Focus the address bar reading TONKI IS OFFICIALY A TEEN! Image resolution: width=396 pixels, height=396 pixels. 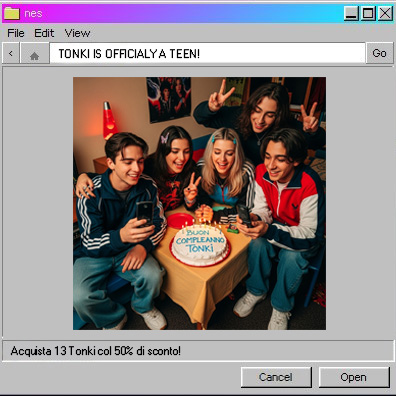click(x=207, y=53)
